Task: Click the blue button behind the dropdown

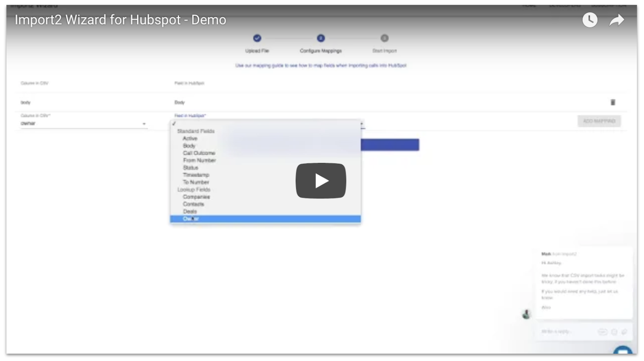Action: click(x=390, y=144)
